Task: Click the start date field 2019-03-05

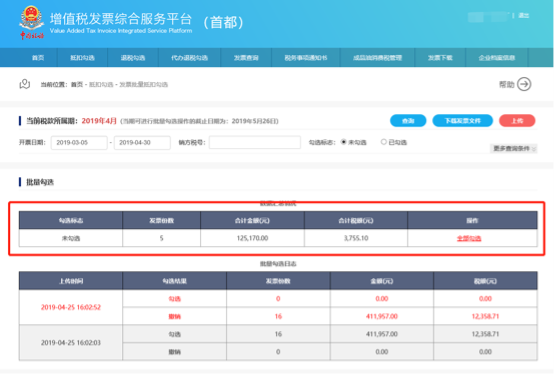Action: [x=79, y=143]
